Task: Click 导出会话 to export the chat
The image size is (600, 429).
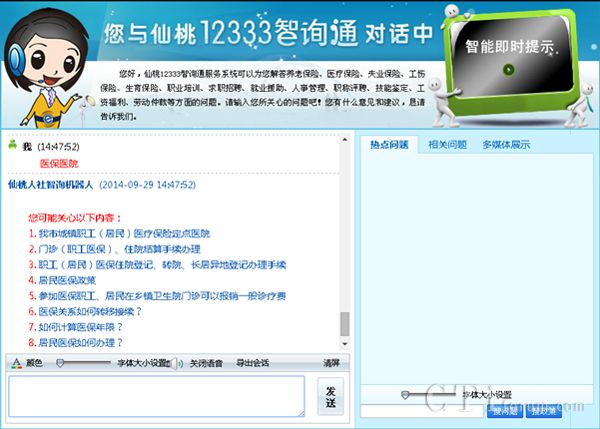Action: 253,362
